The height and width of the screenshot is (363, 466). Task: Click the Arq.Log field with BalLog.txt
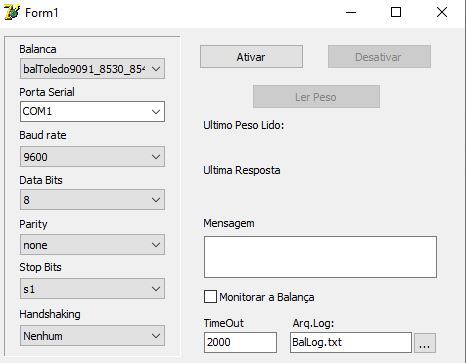351,342
